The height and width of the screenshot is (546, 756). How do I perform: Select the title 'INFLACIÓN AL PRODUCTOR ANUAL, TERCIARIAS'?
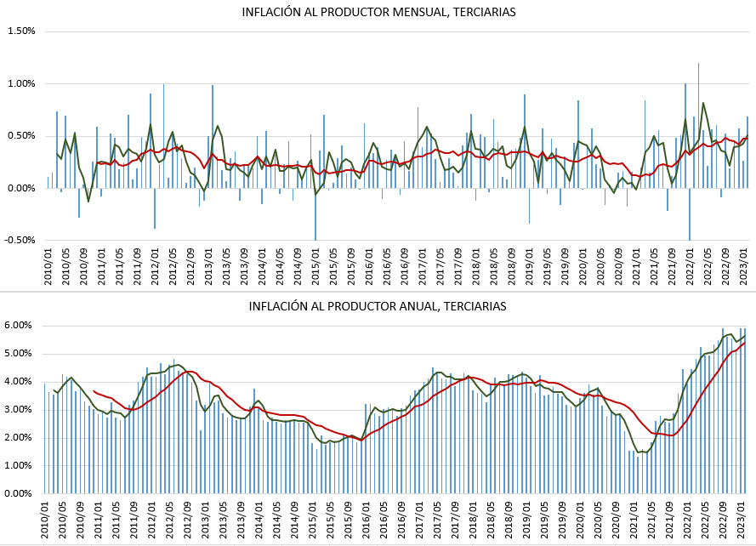378,306
